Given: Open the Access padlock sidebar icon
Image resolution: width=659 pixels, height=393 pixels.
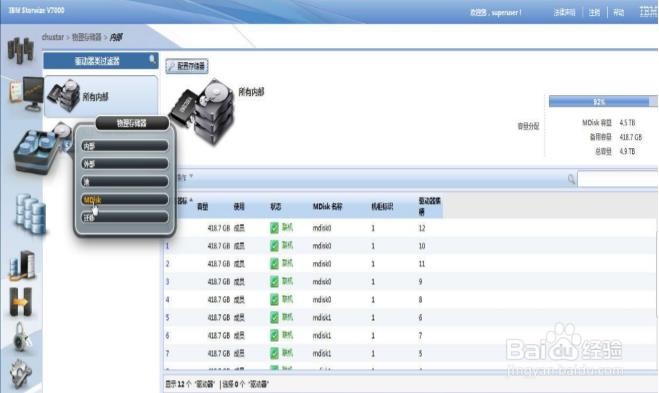Looking at the screenshot, I should tap(21, 337).
